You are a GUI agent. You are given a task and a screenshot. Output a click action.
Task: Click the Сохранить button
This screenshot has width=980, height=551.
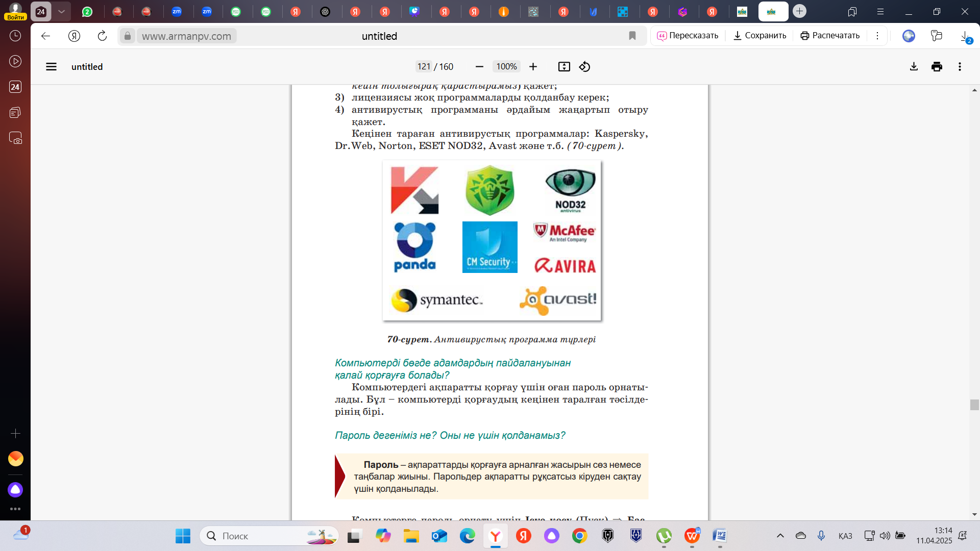759,36
